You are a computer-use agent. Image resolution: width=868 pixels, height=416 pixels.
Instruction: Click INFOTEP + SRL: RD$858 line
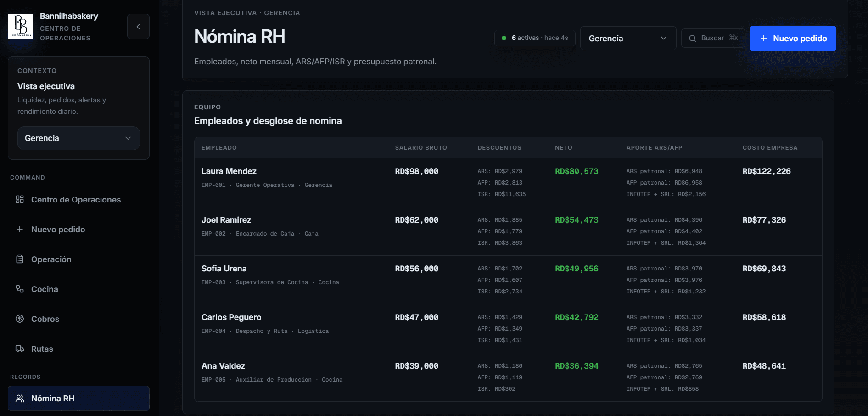[662, 389]
